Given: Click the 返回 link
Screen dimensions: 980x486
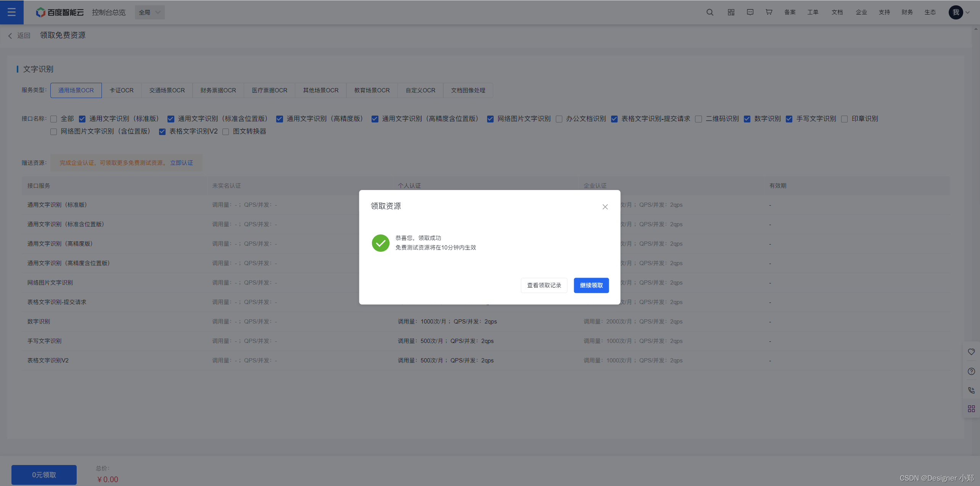Looking at the screenshot, I should 24,35.
